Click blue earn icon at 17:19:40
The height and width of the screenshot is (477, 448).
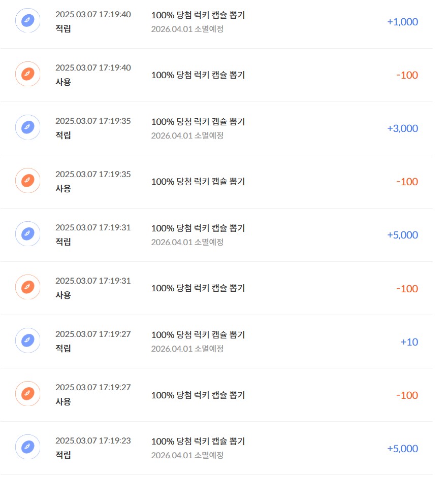point(28,20)
